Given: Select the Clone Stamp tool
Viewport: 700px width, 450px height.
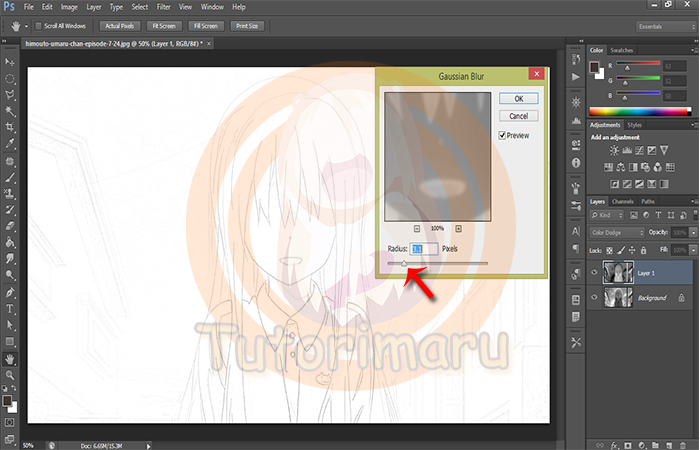Looking at the screenshot, I should [9, 194].
